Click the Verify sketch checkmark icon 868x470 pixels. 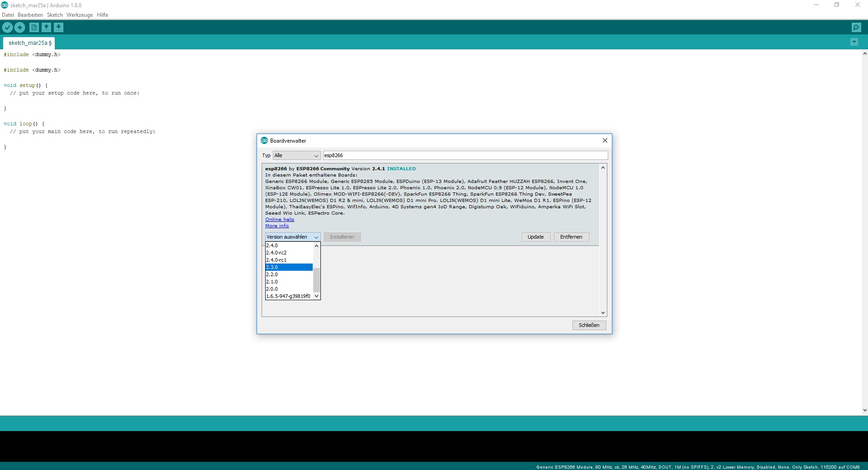click(x=7, y=28)
